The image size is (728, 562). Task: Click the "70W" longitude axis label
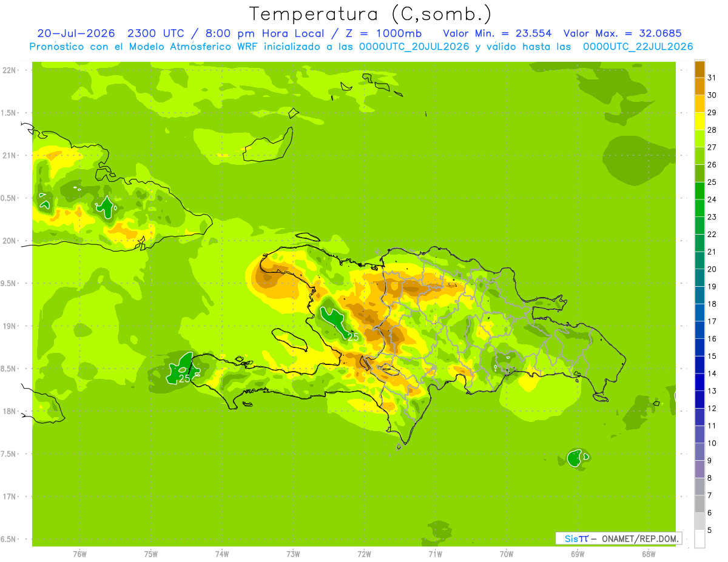(507, 554)
